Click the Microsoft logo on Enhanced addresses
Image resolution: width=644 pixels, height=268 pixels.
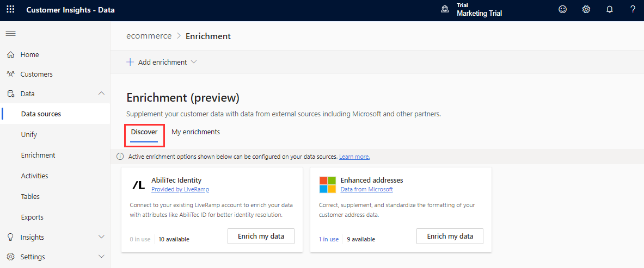[328, 185]
